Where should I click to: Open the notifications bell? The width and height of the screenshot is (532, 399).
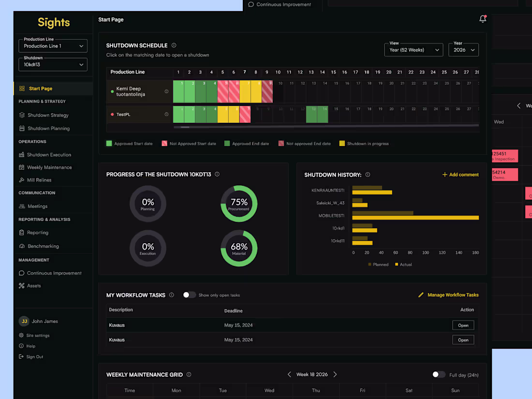pyautogui.click(x=483, y=19)
